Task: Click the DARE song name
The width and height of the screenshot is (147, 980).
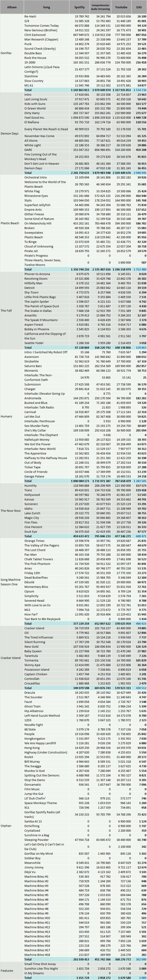Action: 29,149
